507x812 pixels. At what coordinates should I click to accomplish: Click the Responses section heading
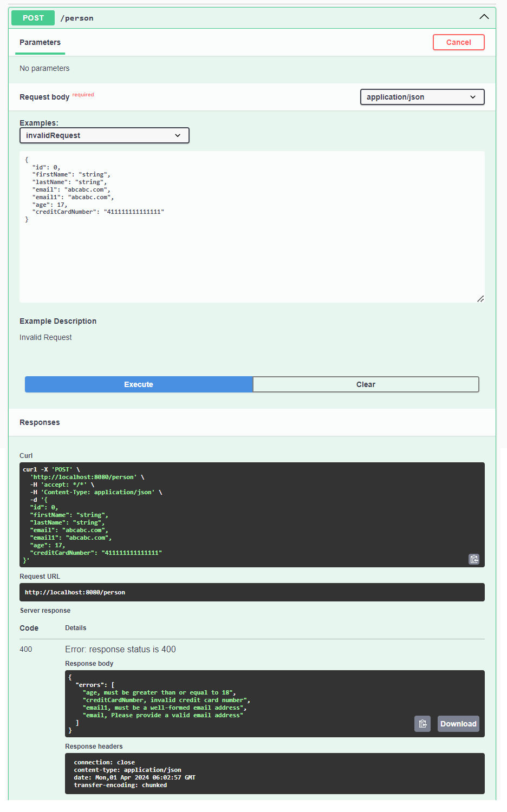click(x=40, y=422)
